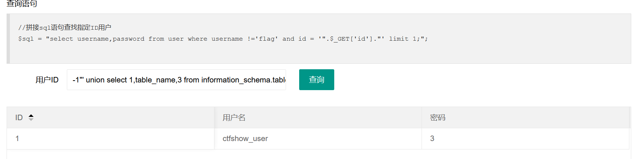The image size is (644, 159).
Task: Click the password cell showing 3
Action: pos(432,138)
